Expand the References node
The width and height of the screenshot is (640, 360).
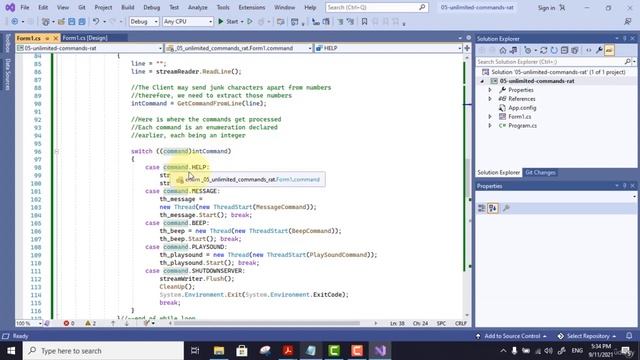tap(490, 99)
